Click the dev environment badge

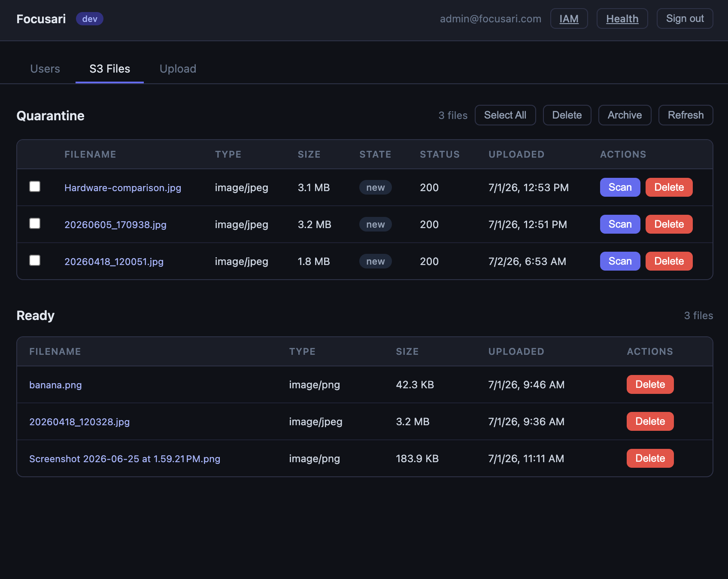point(90,19)
